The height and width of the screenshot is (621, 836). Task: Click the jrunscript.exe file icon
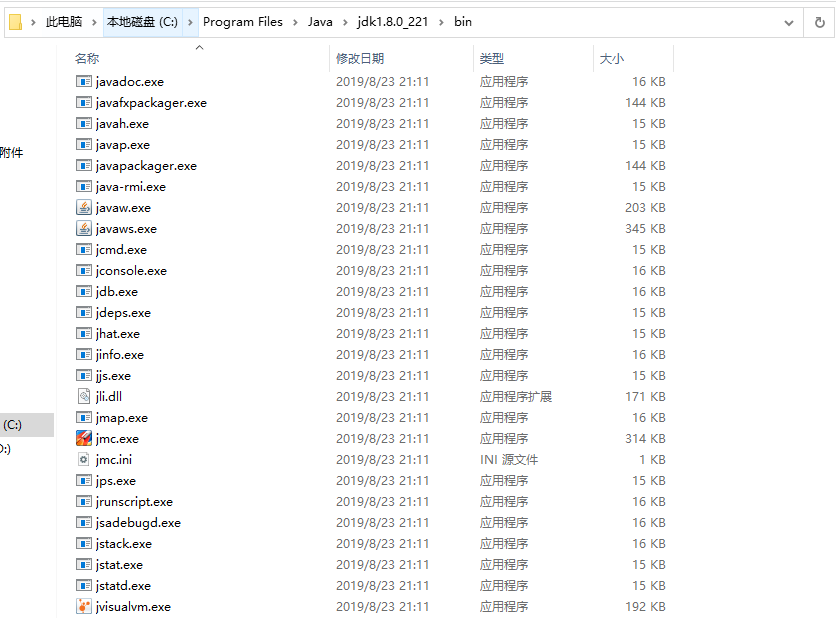pyautogui.click(x=84, y=502)
